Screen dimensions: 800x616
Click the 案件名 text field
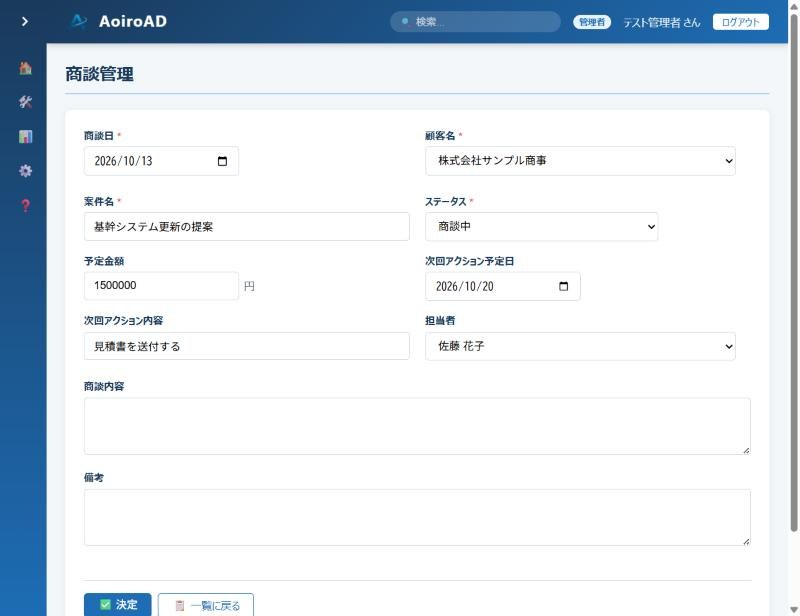click(246, 227)
